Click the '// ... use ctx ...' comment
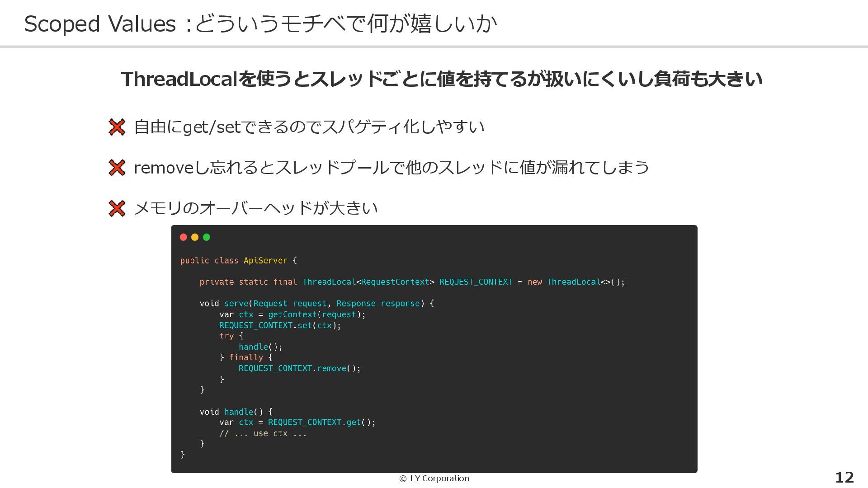 (x=263, y=433)
